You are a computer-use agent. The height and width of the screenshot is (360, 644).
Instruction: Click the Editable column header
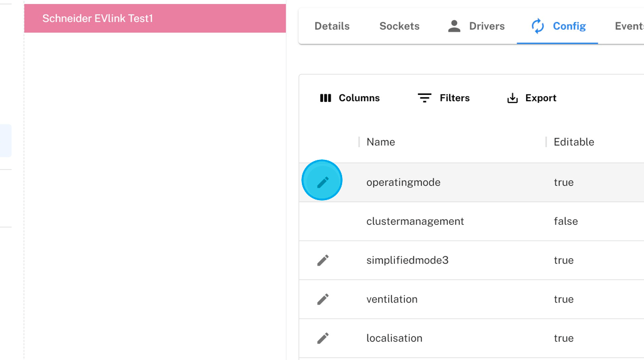pyautogui.click(x=573, y=142)
